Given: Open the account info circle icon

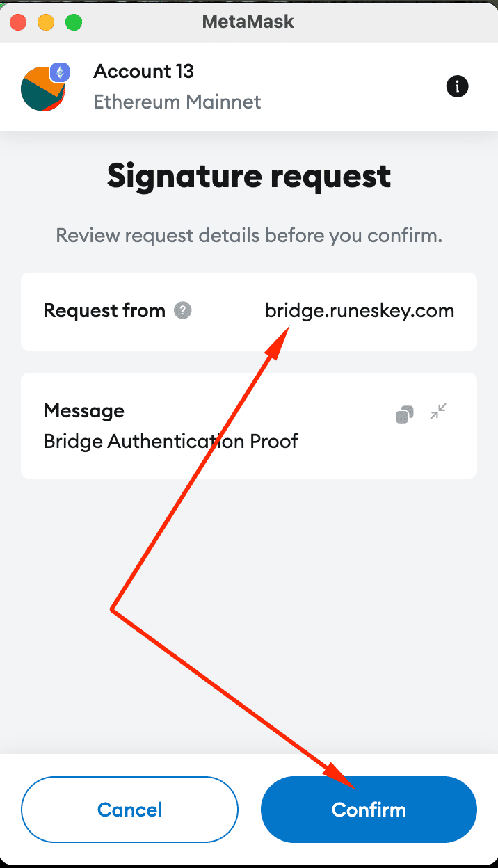Looking at the screenshot, I should [x=457, y=86].
